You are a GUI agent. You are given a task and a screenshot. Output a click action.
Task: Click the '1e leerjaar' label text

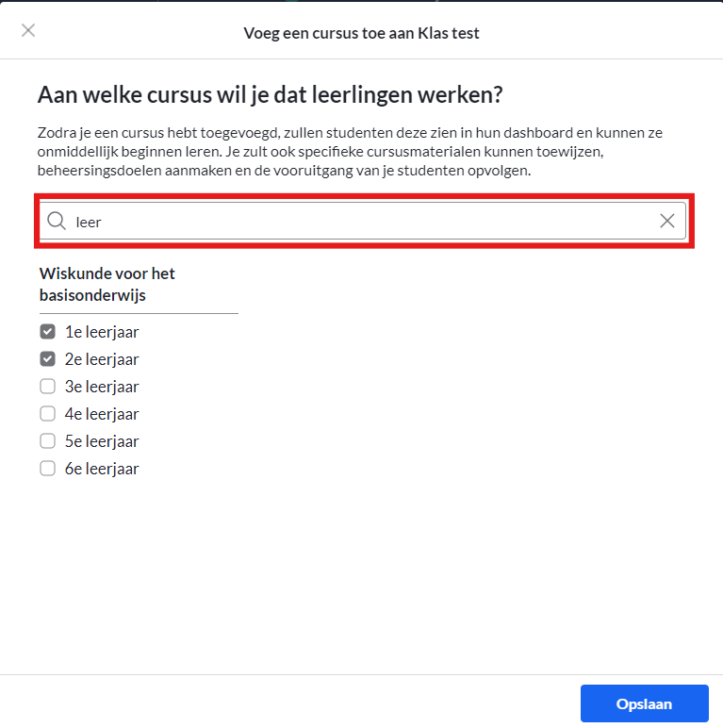[102, 333]
